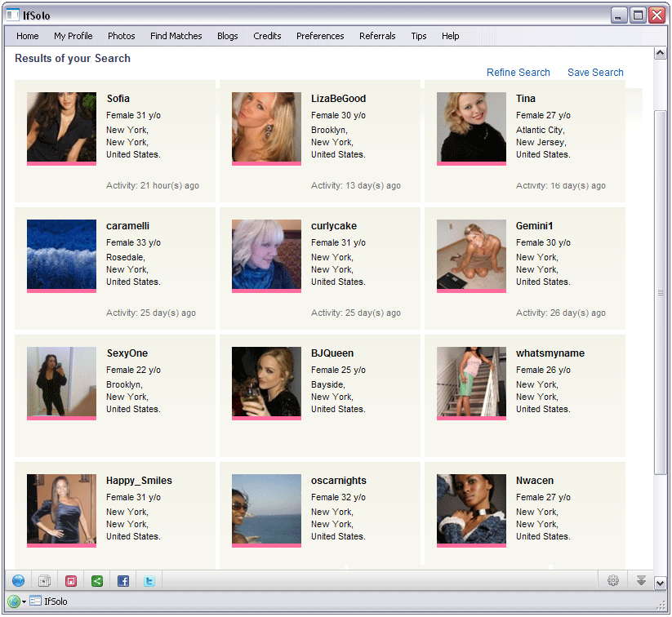The height and width of the screenshot is (617, 672).
Task: Open Tina's profile photo
Action: coord(471,127)
